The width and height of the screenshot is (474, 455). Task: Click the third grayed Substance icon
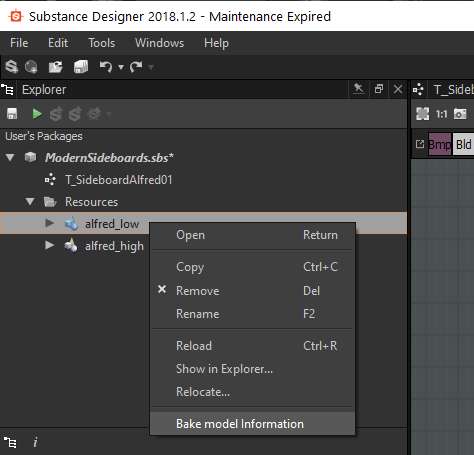pyautogui.click(x=94, y=114)
